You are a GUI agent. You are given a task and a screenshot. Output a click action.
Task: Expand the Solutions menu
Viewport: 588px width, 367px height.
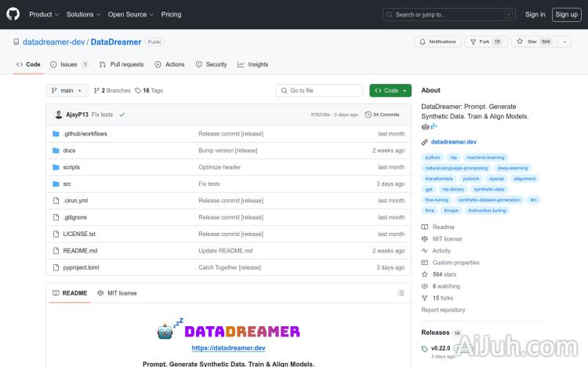83,14
